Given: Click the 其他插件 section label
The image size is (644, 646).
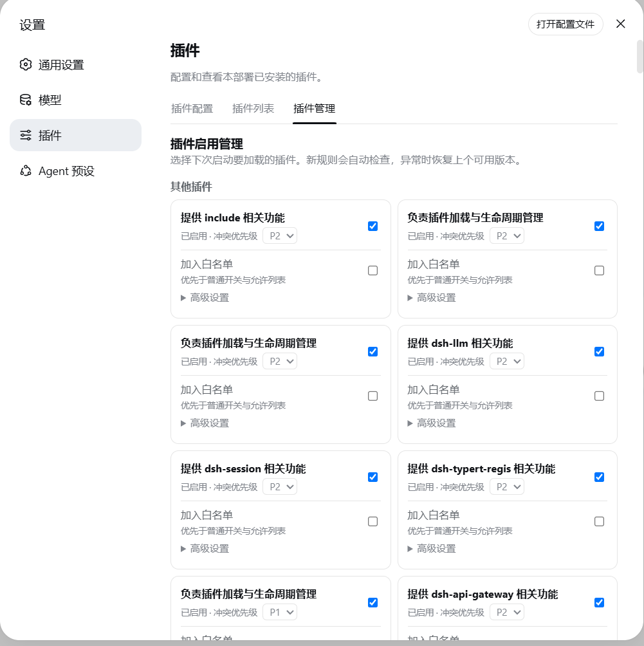Looking at the screenshot, I should [191, 187].
